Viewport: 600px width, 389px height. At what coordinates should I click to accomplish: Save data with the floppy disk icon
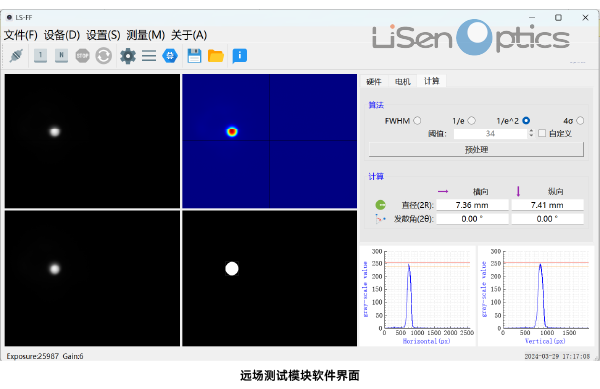point(194,56)
